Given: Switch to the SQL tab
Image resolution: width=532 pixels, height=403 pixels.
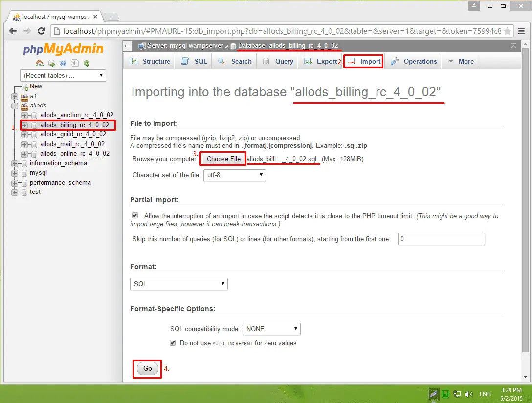Looking at the screenshot, I should click(x=194, y=62).
